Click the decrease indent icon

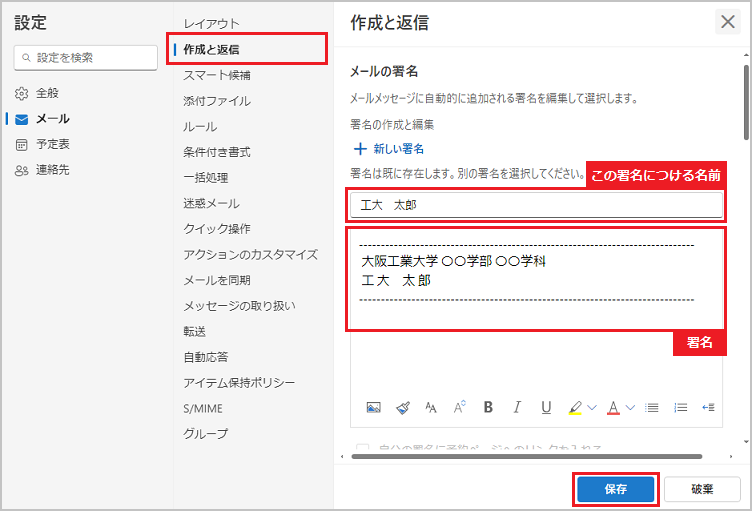click(x=709, y=407)
